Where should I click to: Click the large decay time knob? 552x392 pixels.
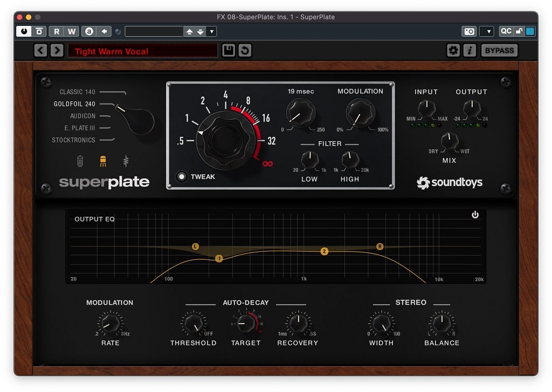click(225, 141)
